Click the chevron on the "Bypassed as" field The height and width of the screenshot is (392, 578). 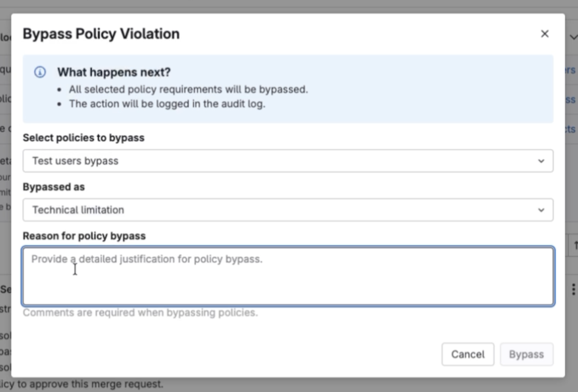coord(542,210)
